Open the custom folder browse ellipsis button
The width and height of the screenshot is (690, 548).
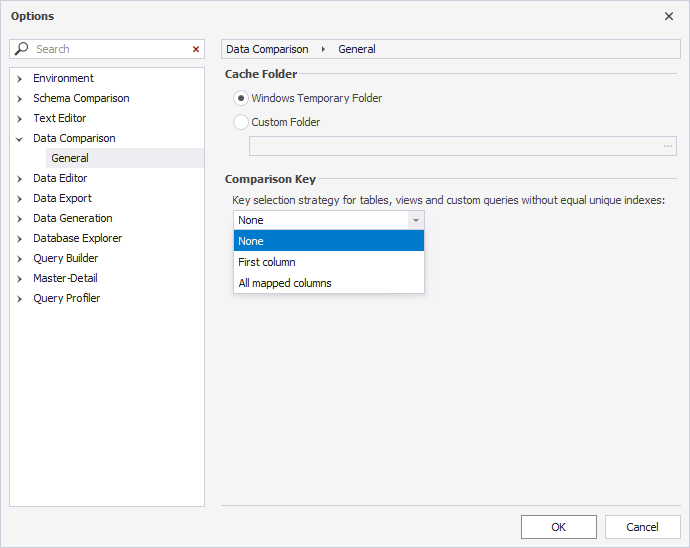[668, 146]
